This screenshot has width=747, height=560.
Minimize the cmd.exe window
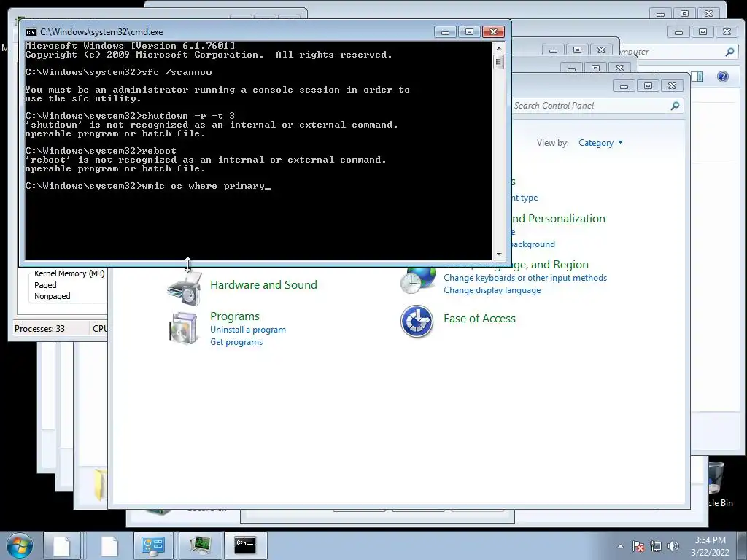click(445, 32)
